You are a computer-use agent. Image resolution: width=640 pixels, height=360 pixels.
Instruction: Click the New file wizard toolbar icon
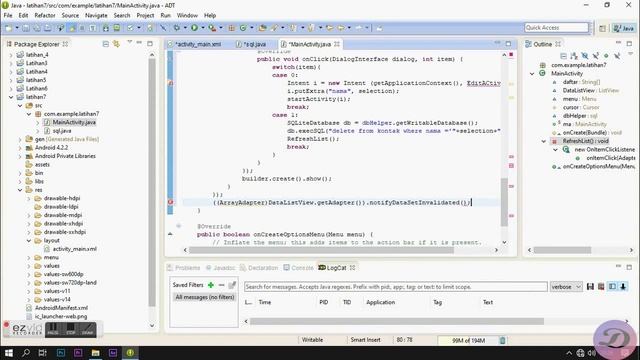click(8, 28)
